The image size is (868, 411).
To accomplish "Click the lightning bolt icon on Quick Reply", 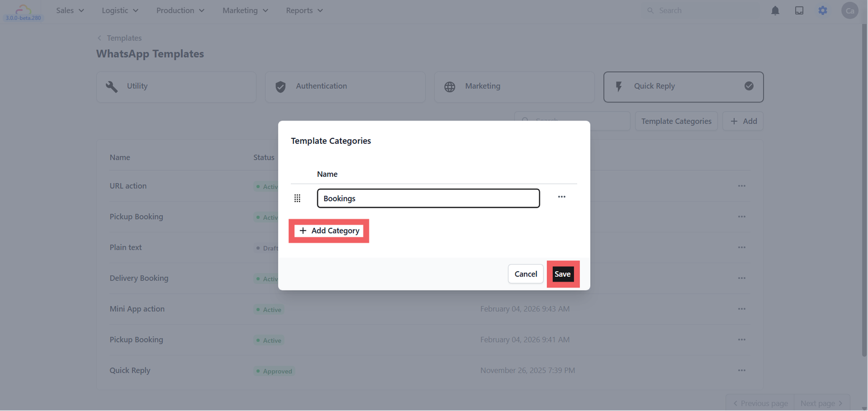I will pos(618,87).
